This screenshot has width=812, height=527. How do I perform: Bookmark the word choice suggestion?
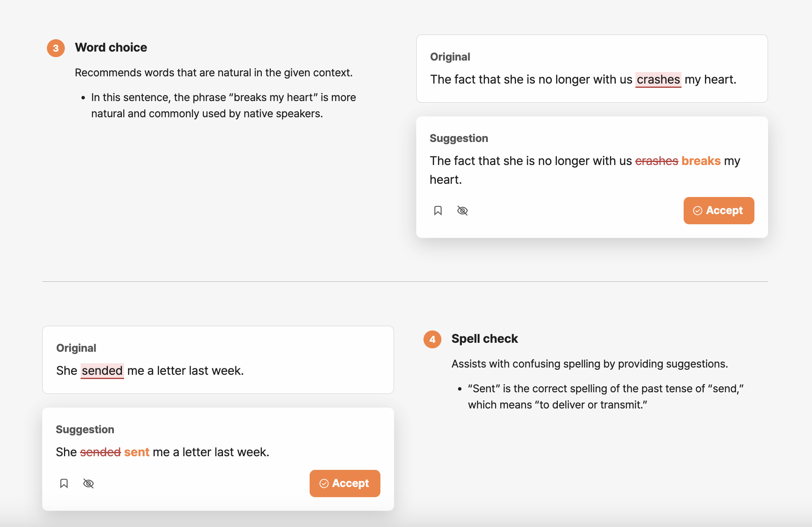pos(438,211)
